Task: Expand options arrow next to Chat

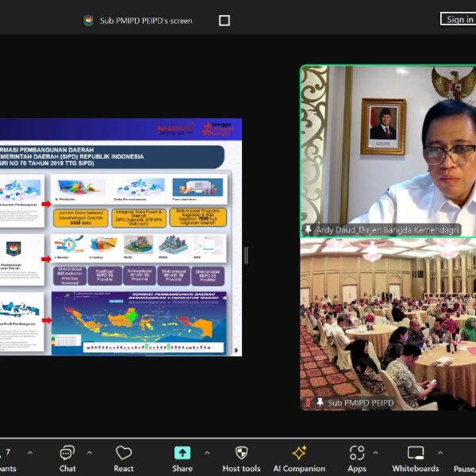Action: (90, 453)
